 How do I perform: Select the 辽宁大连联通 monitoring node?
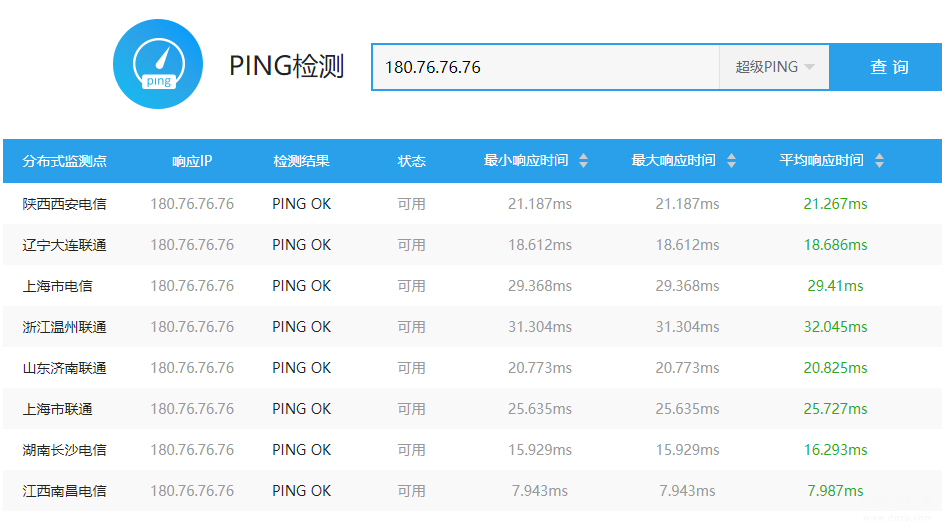click(65, 245)
